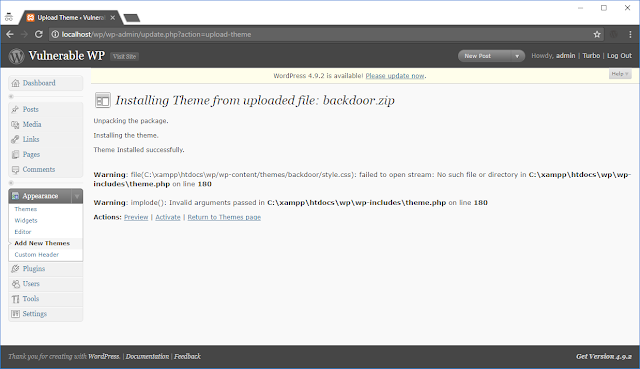This screenshot has width=640, height=369.
Task: Click the Appearance icon in sidebar
Action: pyautogui.click(x=16, y=196)
